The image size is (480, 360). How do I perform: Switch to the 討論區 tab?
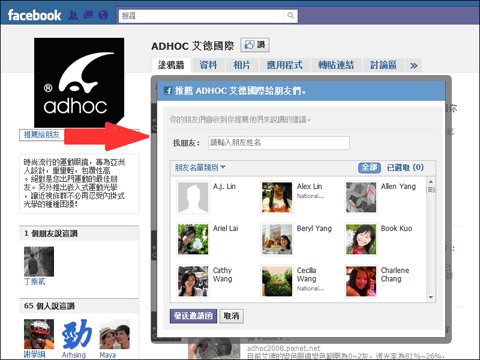pos(383,65)
